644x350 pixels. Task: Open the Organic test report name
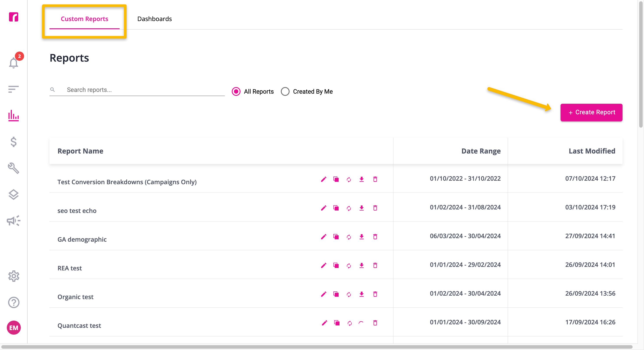(75, 297)
